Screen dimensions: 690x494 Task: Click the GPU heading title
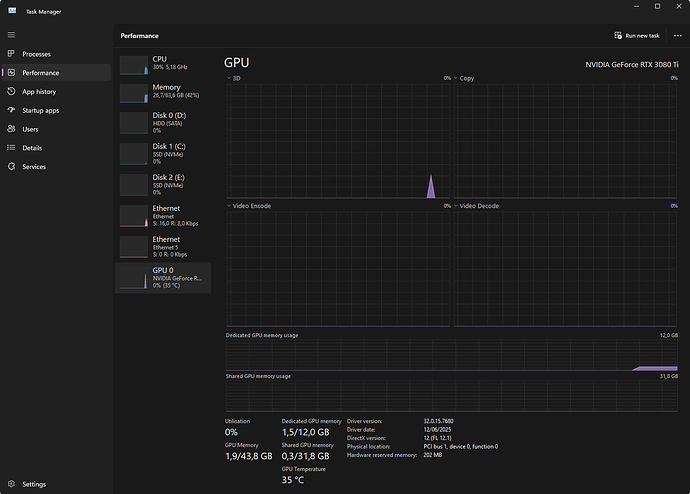[x=236, y=62]
